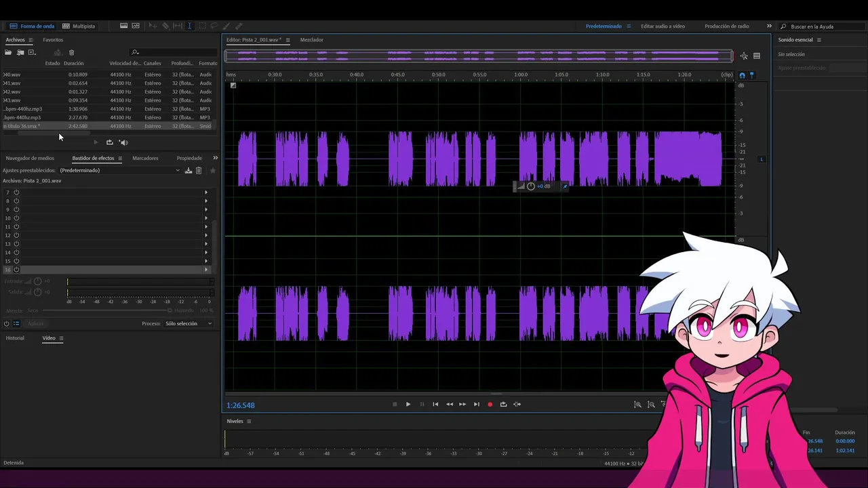Open the Archivos tab
868x488 pixels.
click(x=15, y=40)
